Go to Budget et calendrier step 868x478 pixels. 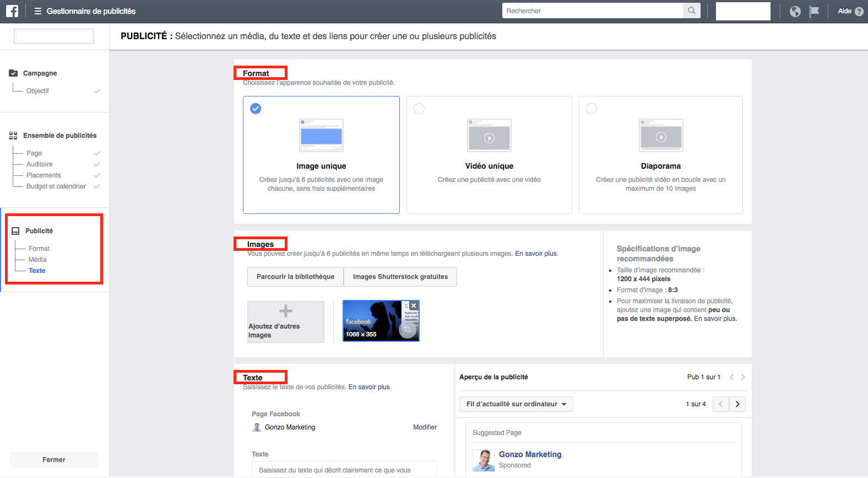56,186
